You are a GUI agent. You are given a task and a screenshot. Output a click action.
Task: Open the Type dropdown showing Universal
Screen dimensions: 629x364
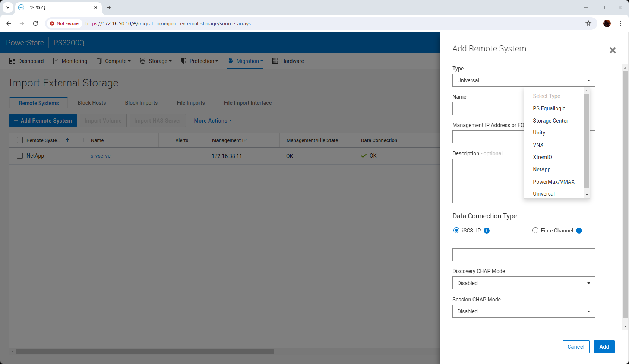pos(524,80)
